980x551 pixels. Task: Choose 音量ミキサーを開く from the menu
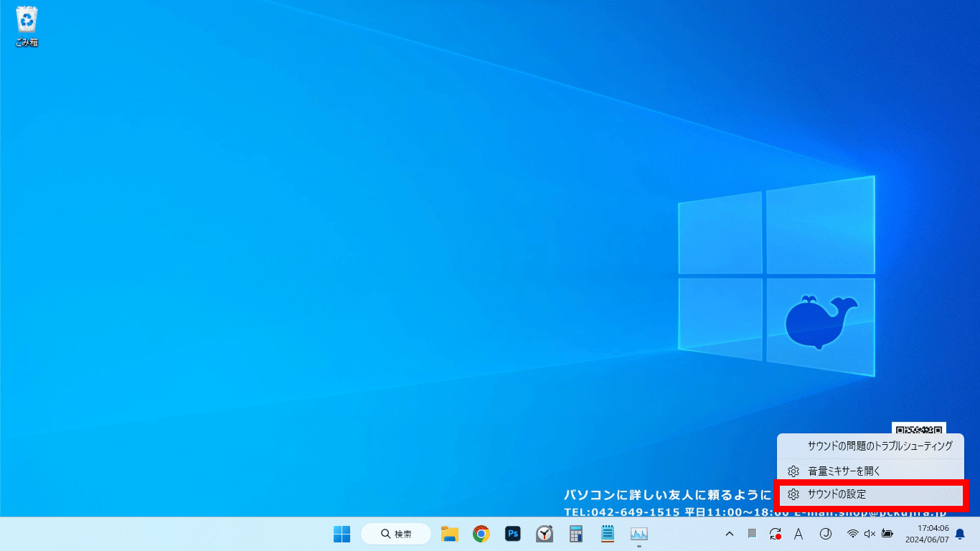pyautogui.click(x=844, y=471)
